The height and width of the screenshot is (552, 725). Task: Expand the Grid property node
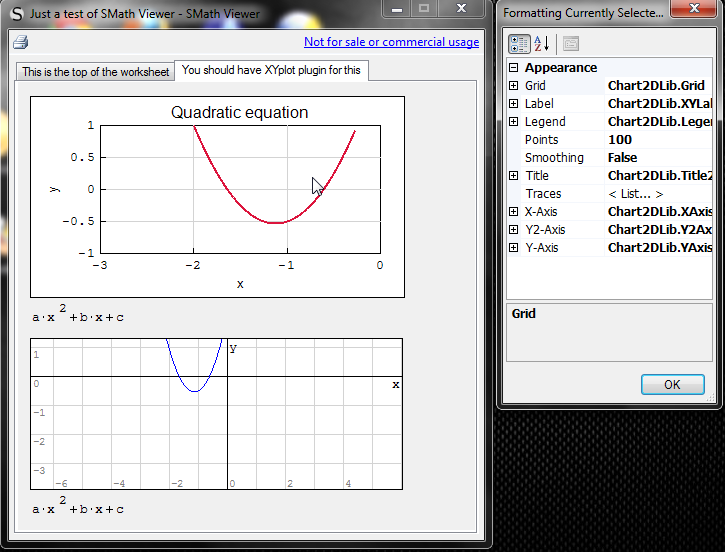tap(514, 86)
